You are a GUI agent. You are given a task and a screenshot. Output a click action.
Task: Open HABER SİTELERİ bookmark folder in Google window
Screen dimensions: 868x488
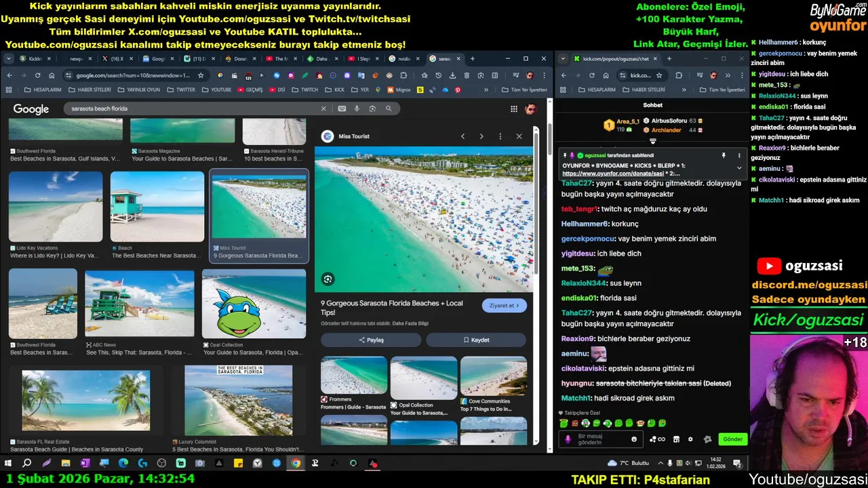tap(90, 89)
